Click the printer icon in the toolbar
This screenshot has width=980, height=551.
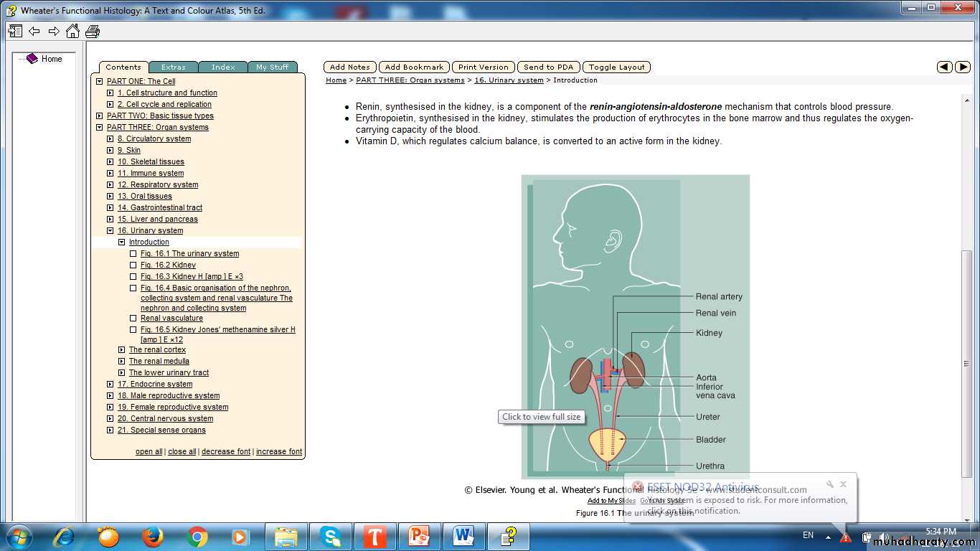coord(93,31)
